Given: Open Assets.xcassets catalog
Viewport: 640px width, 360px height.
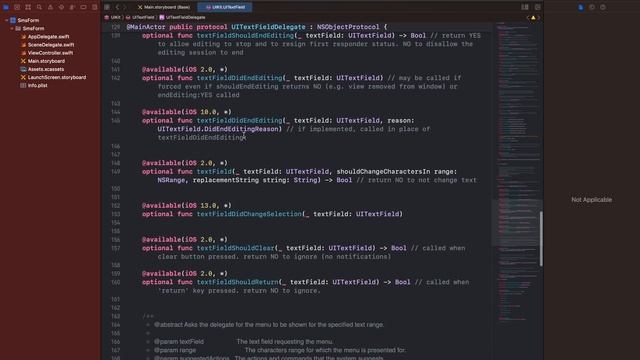Looking at the screenshot, I should 46,69.
